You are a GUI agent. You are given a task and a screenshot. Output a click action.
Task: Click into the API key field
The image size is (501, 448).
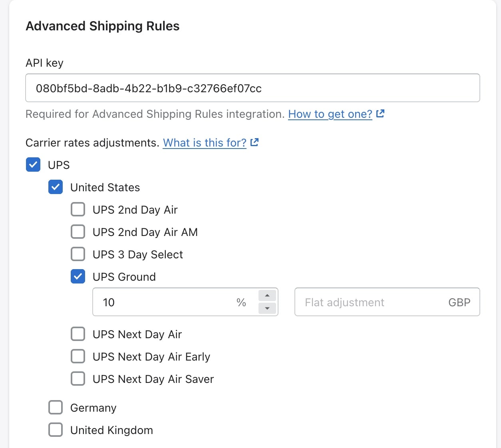(252, 88)
